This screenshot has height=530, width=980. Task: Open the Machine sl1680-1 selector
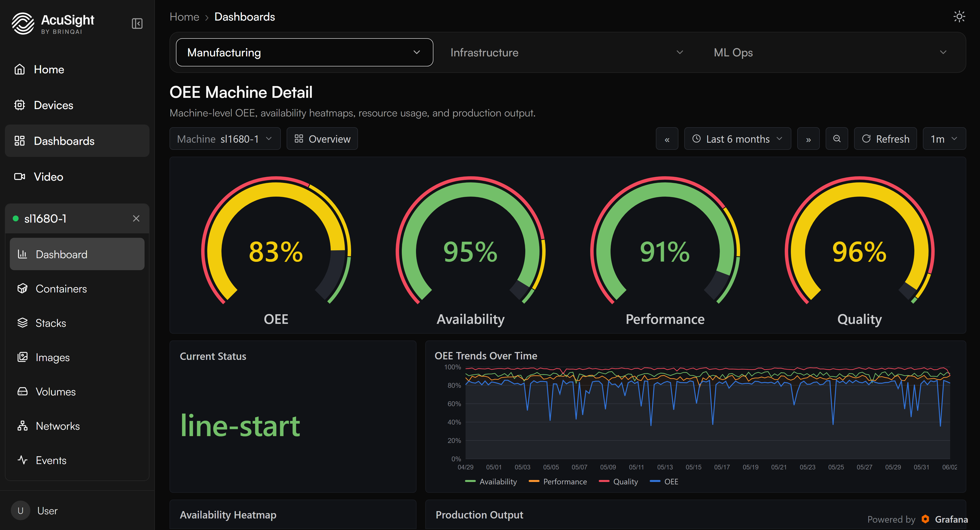[x=225, y=139]
